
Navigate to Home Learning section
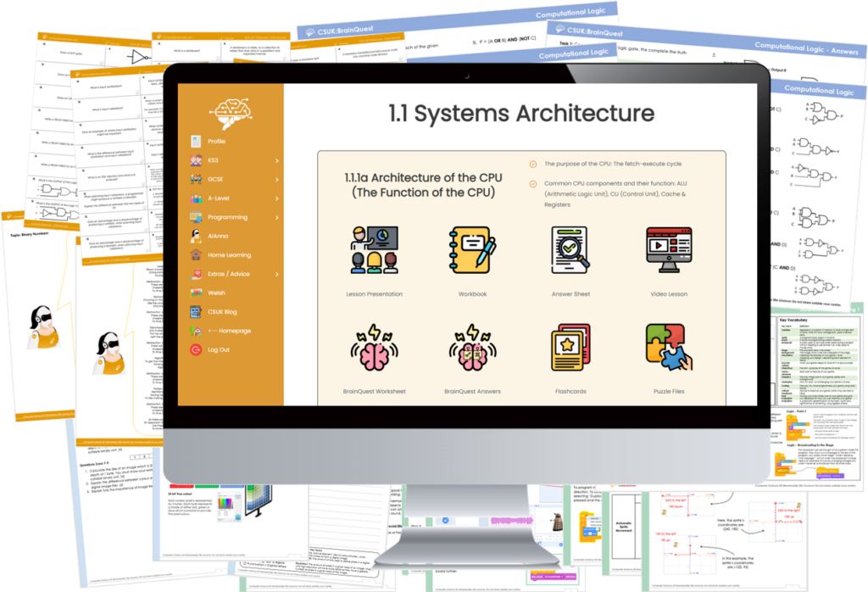231,254
